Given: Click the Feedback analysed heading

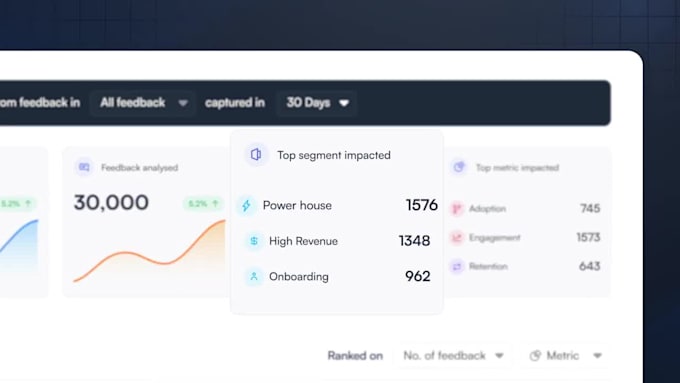Looking at the screenshot, I should (x=140, y=167).
